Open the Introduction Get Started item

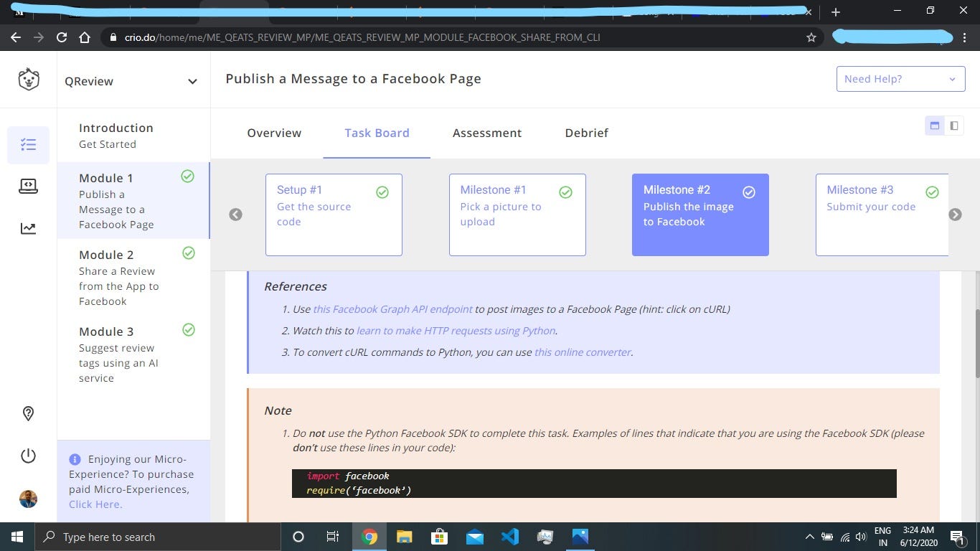click(x=133, y=136)
